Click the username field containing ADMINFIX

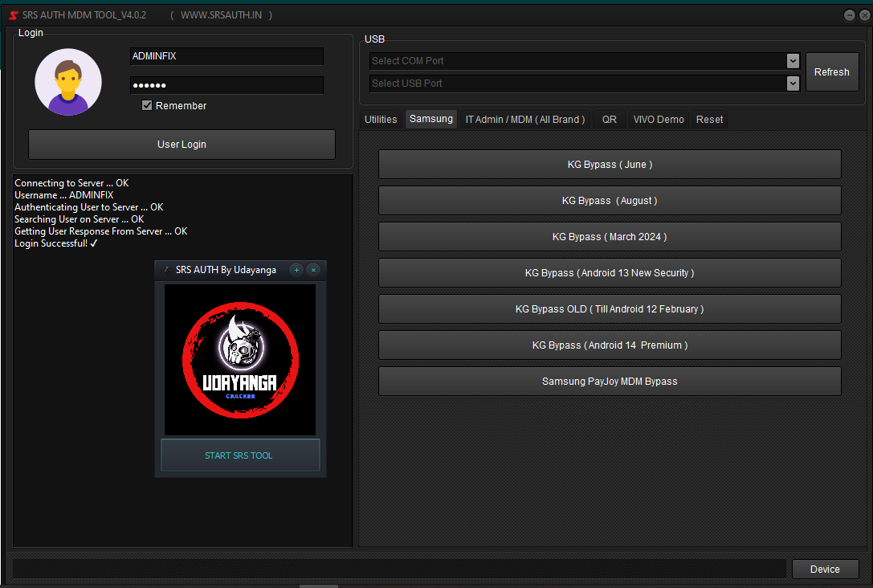[x=226, y=56]
